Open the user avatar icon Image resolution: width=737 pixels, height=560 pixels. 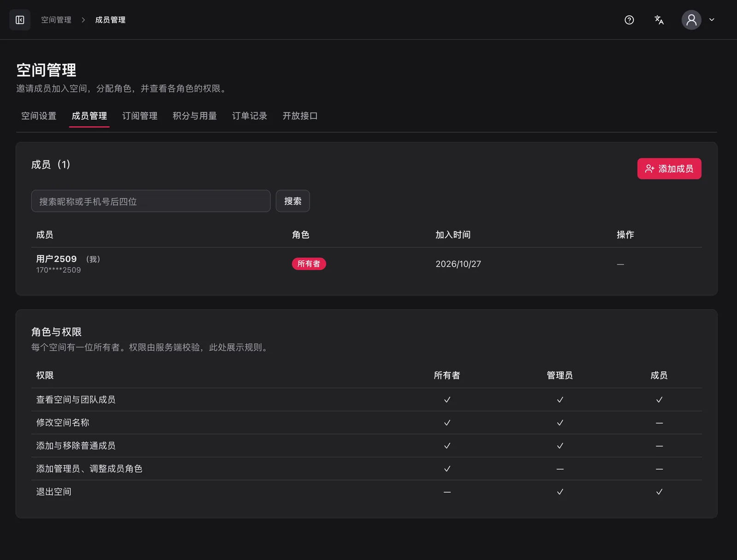(x=691, y=20)
